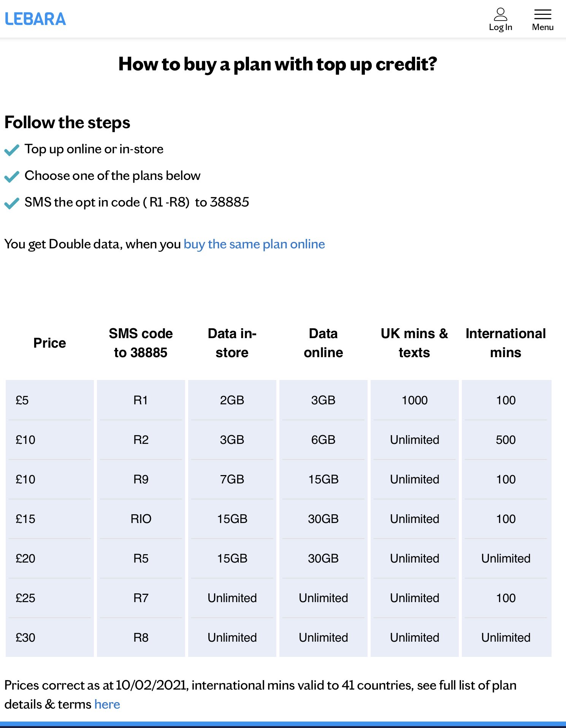
Task: Select 'SMS code to 38885' column header
Action: tap(141, 343)
